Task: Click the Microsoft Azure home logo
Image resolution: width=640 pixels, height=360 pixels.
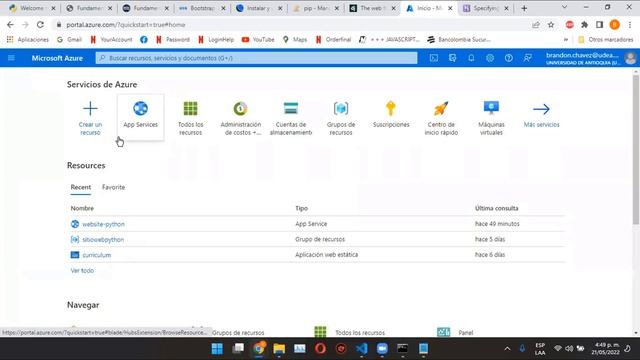Action: [x=57, y=58]
